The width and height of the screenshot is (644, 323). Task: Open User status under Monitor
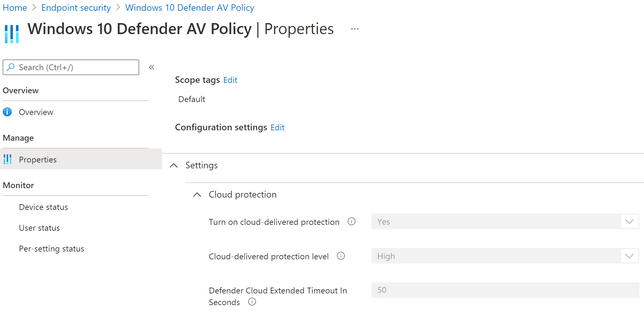click(x=39, y=228)
